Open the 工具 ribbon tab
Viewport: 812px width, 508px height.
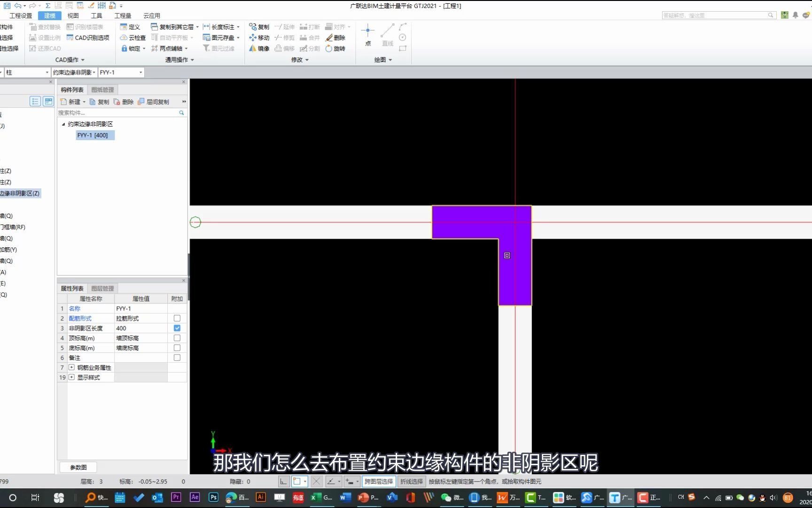(x=96, y=16)
